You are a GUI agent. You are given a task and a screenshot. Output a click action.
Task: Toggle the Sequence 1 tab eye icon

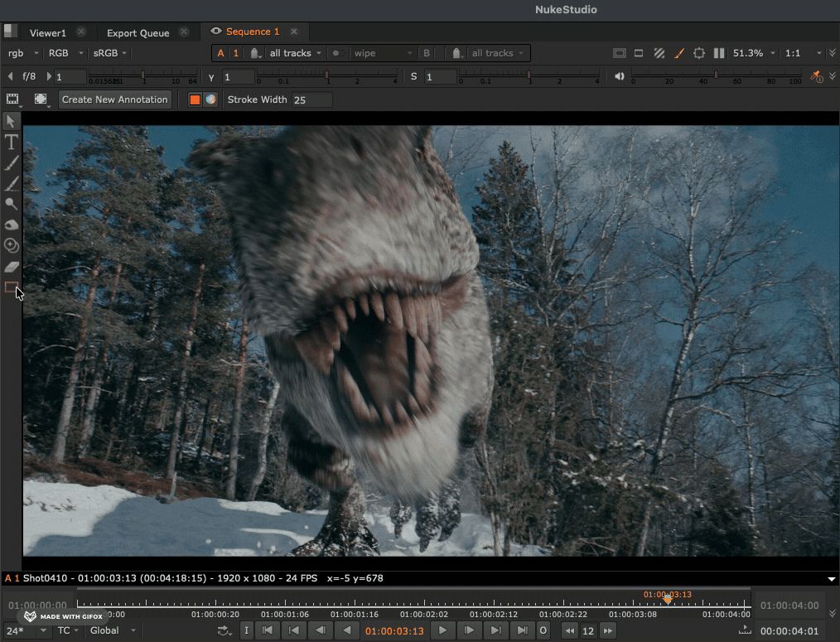216,31
